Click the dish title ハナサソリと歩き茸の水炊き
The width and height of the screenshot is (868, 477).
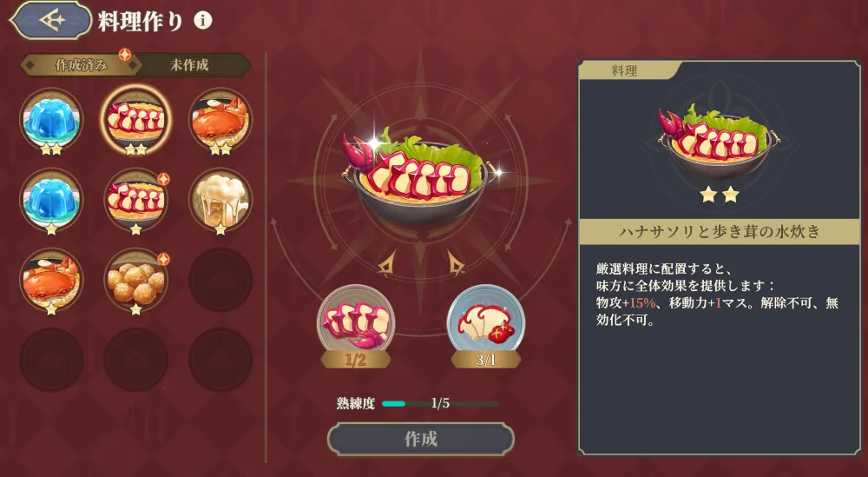click(x=719, y=232)
